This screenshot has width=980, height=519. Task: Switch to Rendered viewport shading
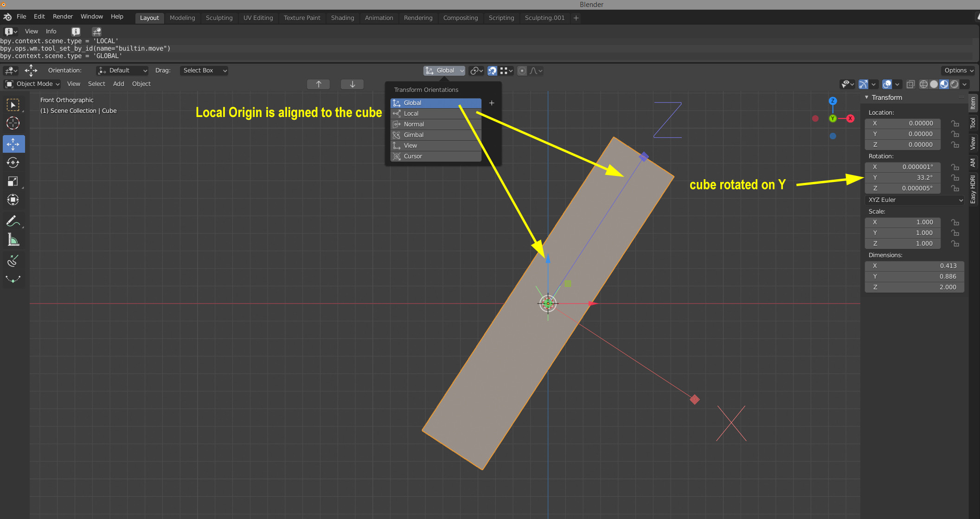(x=954, y=84)
